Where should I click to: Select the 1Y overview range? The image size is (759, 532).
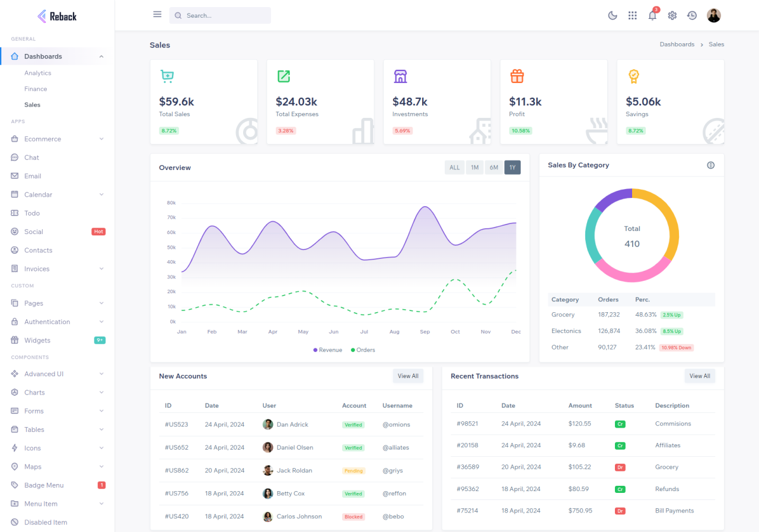pos(512,168)
